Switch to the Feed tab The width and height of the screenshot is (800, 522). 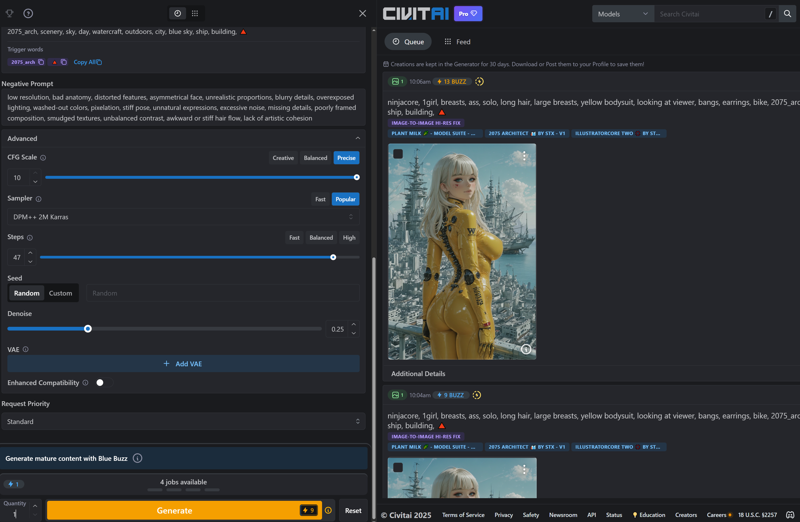coord(457,42)
